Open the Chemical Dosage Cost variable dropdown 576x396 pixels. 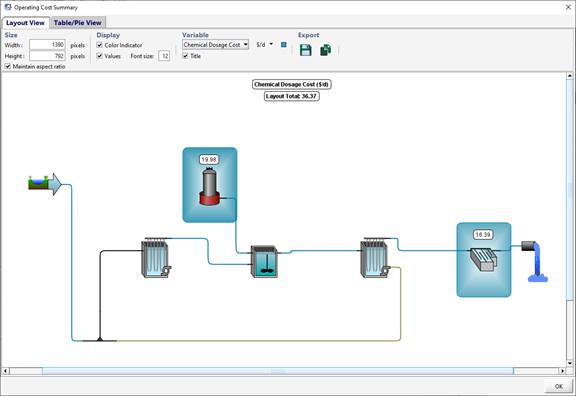point(216,44)
